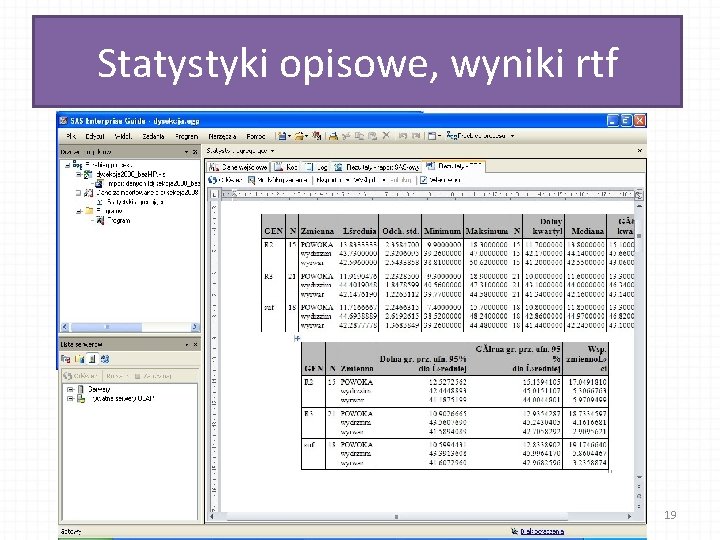
Task: Click the Właściwości button in results toolbar
Action: coord(440,180)
